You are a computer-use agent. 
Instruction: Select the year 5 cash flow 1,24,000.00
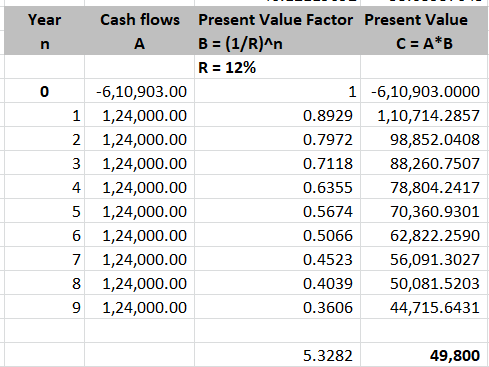click(140, 211)
